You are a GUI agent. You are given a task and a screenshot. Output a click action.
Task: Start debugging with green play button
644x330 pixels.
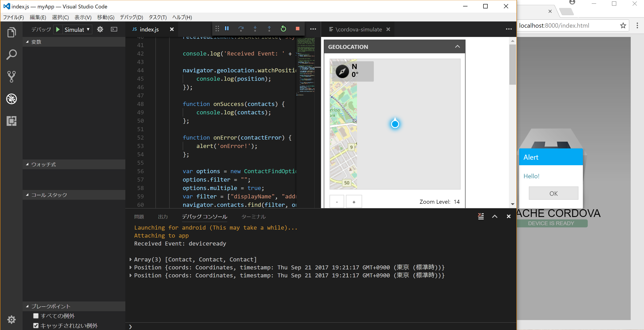coord(58,29)
